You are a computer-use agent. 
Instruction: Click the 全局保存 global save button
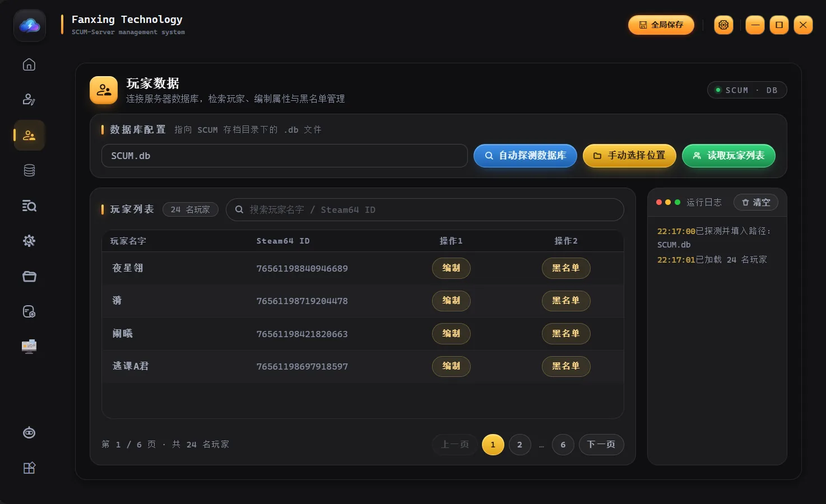click(661, 25)
